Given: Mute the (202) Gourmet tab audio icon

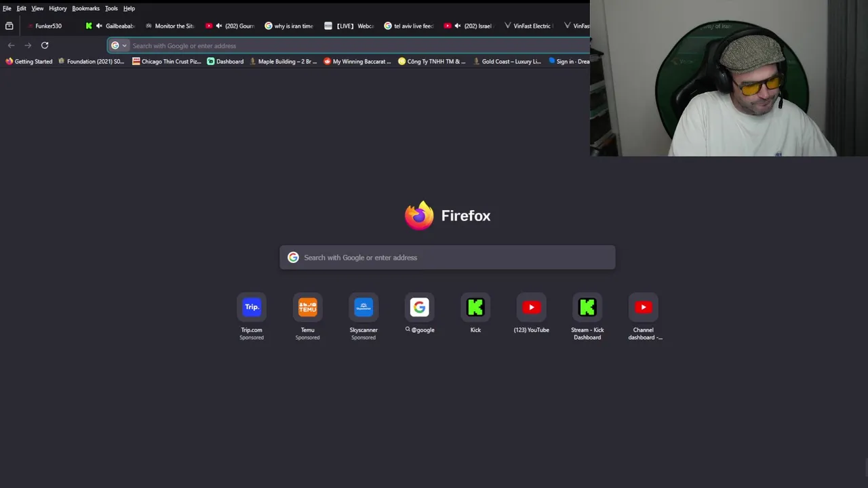Looking at the screenshot, I should (218, 26).
